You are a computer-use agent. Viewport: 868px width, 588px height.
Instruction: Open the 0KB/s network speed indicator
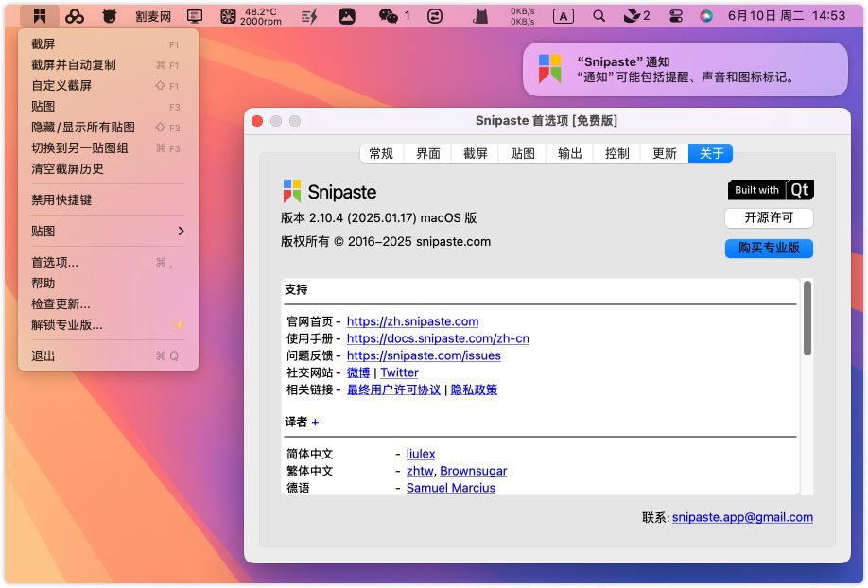522,17
